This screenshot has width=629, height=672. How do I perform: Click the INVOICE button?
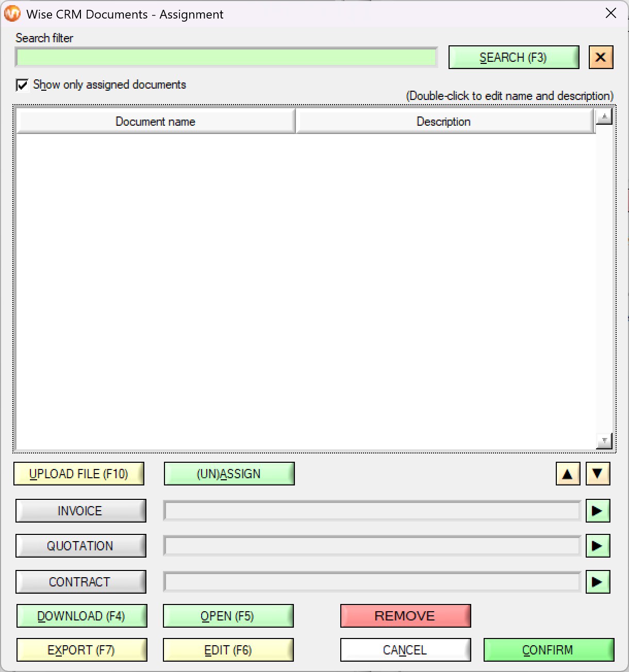click(80, 511)
